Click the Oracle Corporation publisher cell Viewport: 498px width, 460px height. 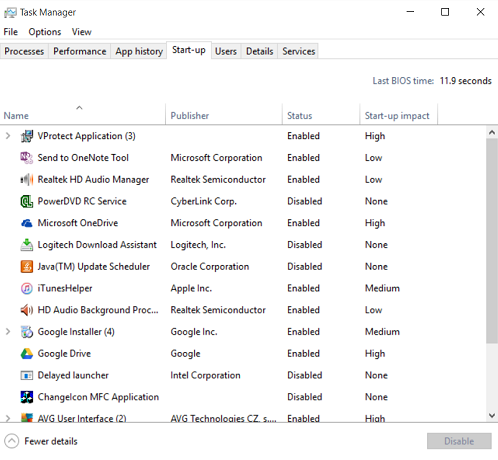coord(210,267)
